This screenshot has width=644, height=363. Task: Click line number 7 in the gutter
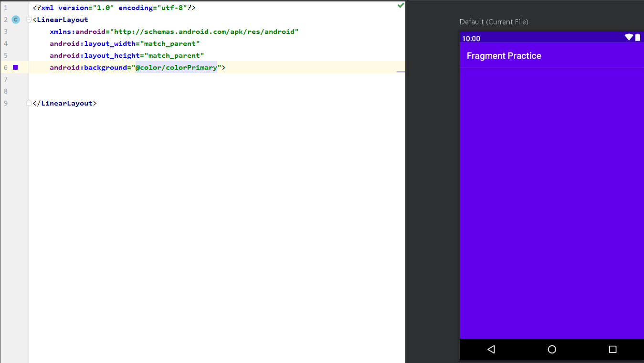tap(6, 79)
